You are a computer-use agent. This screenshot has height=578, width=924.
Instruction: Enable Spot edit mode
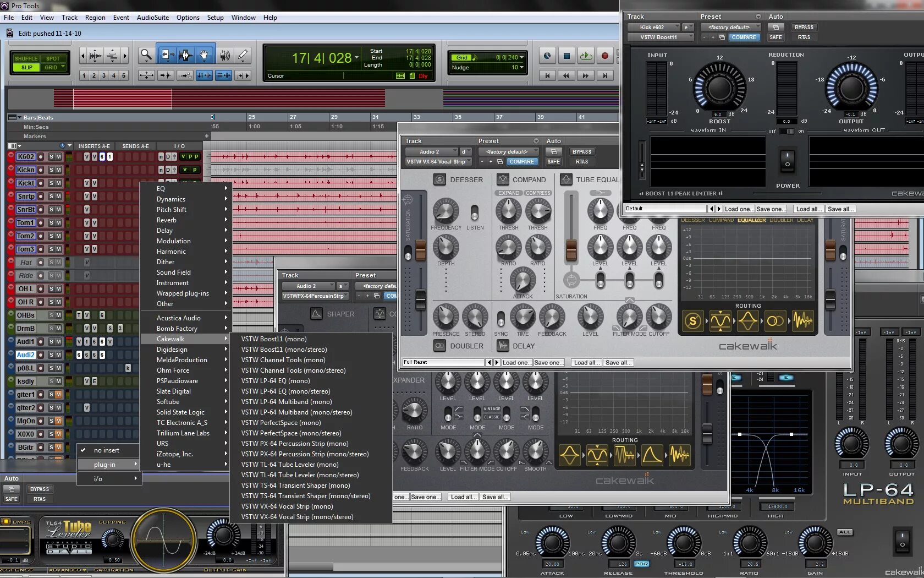pos(53,58)
